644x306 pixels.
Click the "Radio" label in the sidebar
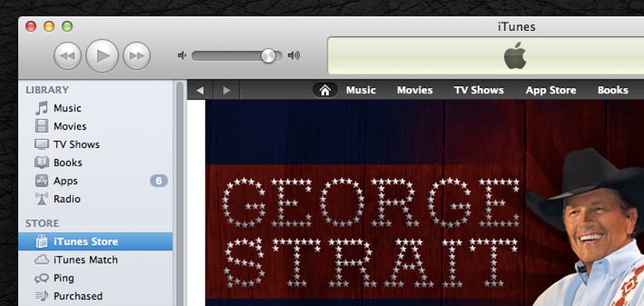click(x=67, y=199)
